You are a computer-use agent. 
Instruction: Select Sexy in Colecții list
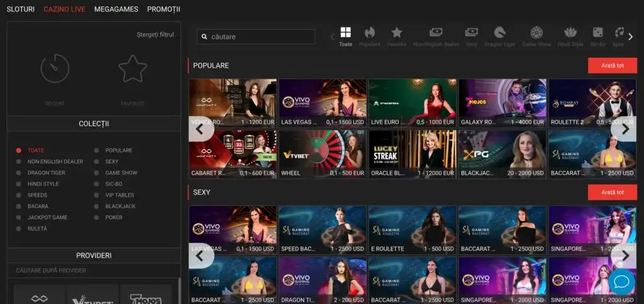coord(112,161)
